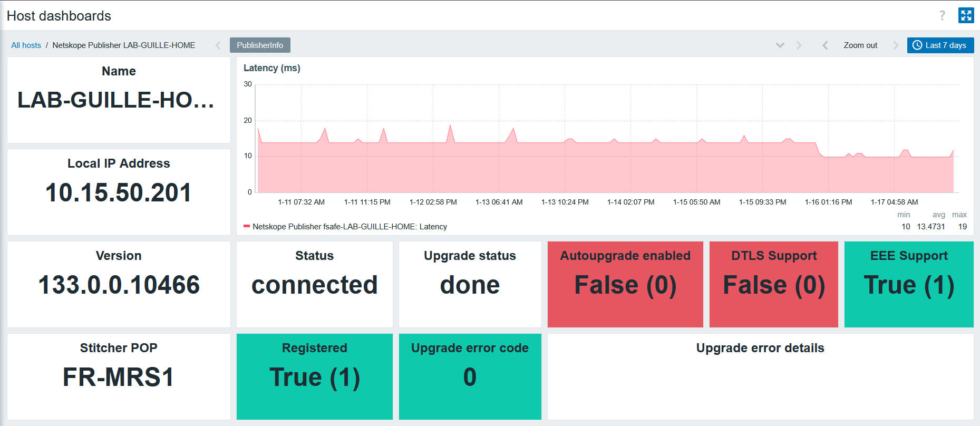Shift time range back with left arrow
This screenshot has width=980, height=426.
click(x=825, y=45)
